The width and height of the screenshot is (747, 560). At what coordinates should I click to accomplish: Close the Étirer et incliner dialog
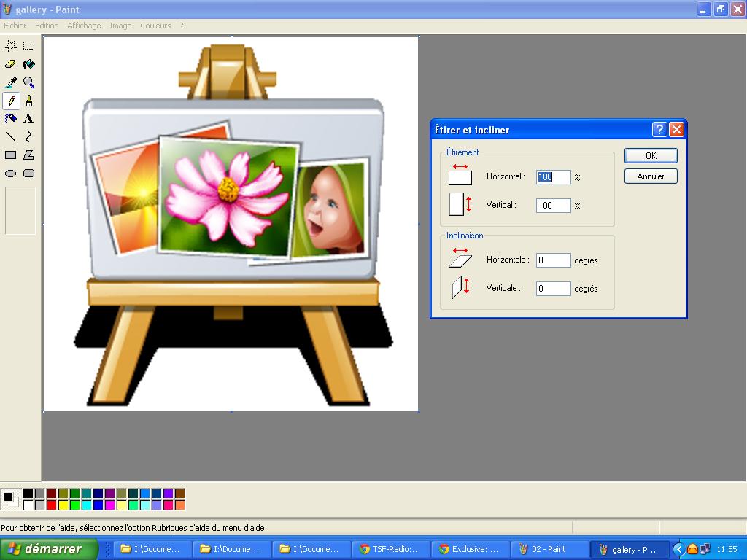pos(676,130)
